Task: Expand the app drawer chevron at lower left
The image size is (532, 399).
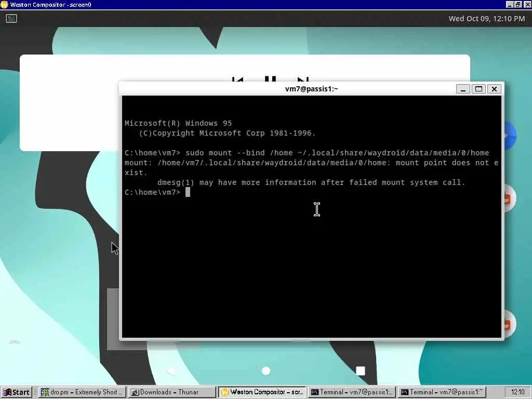Action: click(x=15, y=342)
